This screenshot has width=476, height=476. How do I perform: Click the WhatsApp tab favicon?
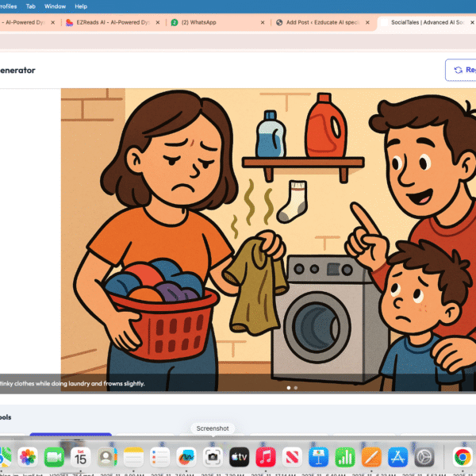click(x=175, y=22)
